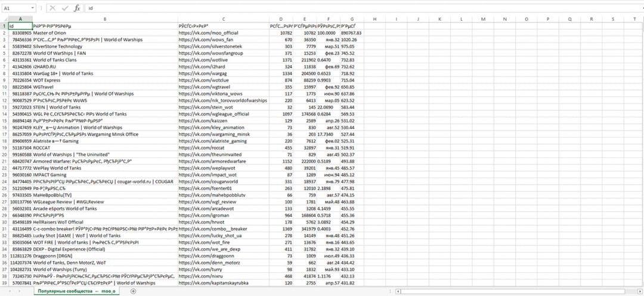Select column C header

tap(224, 19)
